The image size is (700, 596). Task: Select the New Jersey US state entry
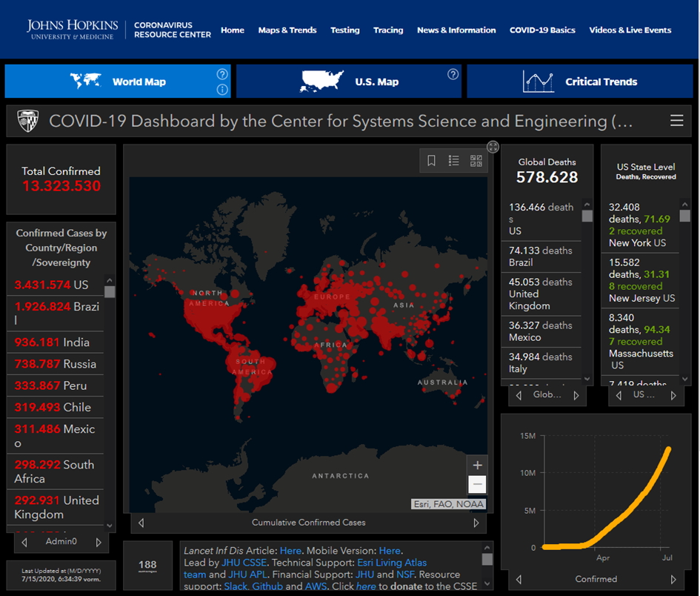pos(640,280)
